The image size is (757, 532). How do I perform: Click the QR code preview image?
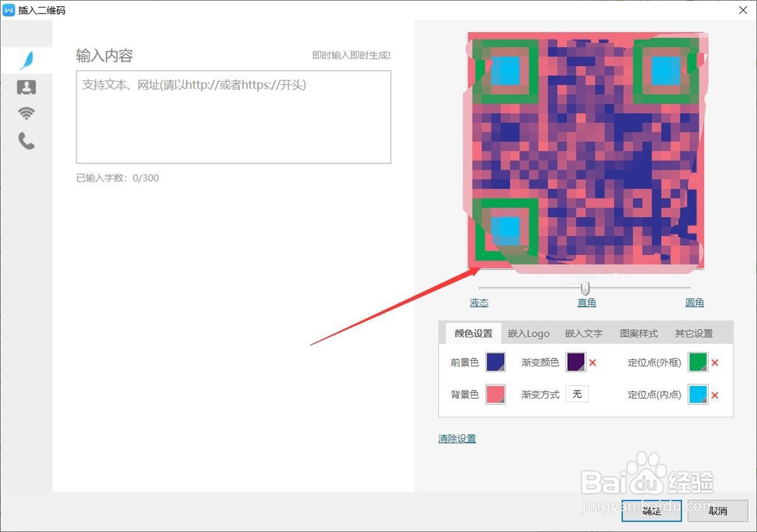click(x=586, y=151)
